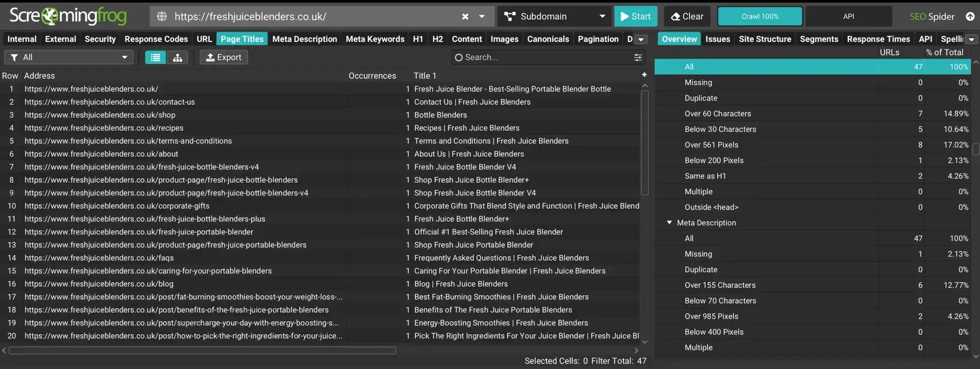Switch to list view icon
Screen dimensions: 980x369
[x=155, y=58]
